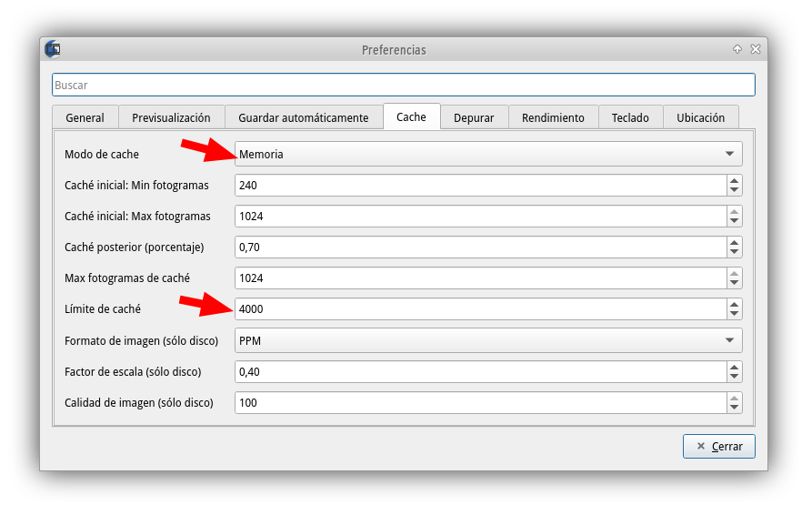Screen dimensions: 812x515
Task: Decrease Caché posterior porcentaje value
Action: pos(734,252)
